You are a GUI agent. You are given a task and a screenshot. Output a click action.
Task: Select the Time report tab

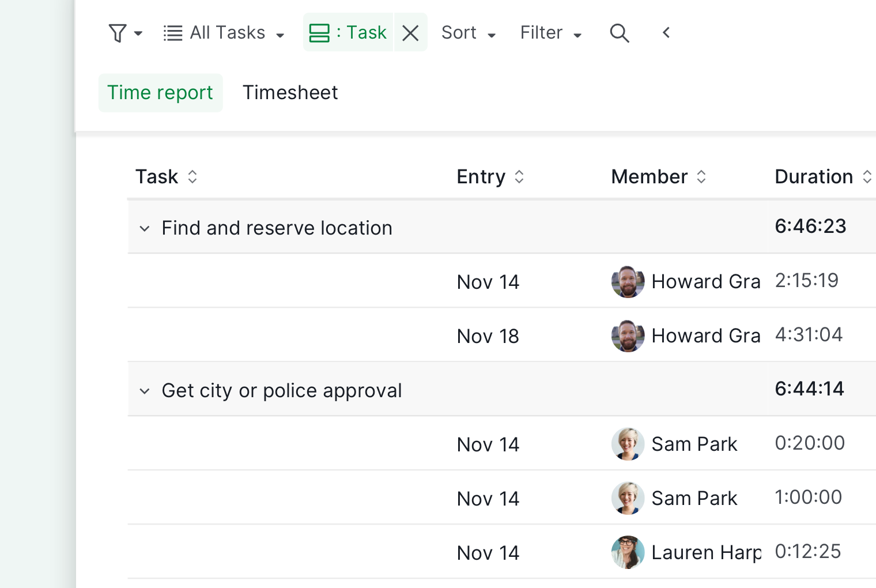click(160, 92)
